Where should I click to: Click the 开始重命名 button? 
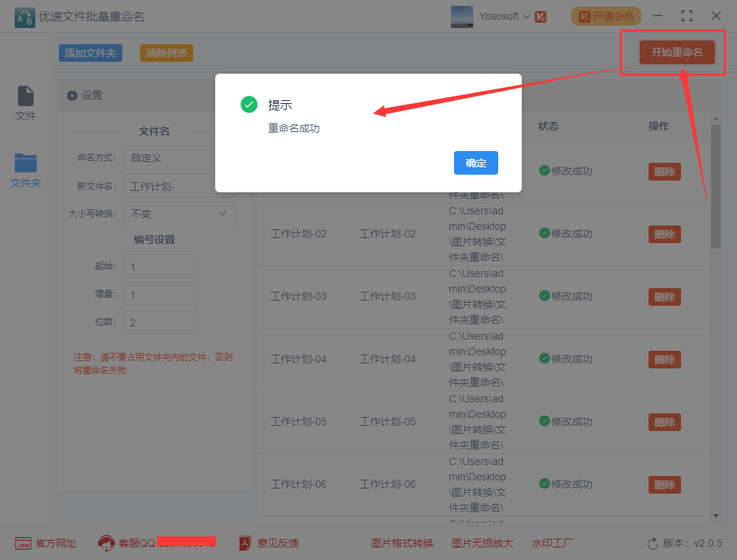[x=677, y=52]
